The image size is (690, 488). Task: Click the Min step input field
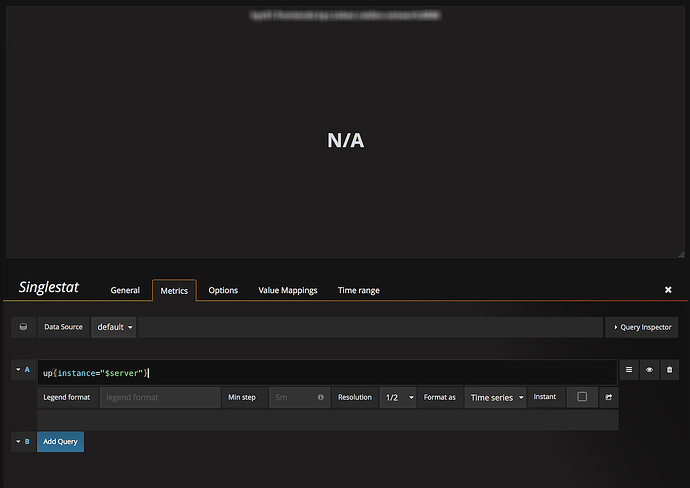tap(299, 397)
